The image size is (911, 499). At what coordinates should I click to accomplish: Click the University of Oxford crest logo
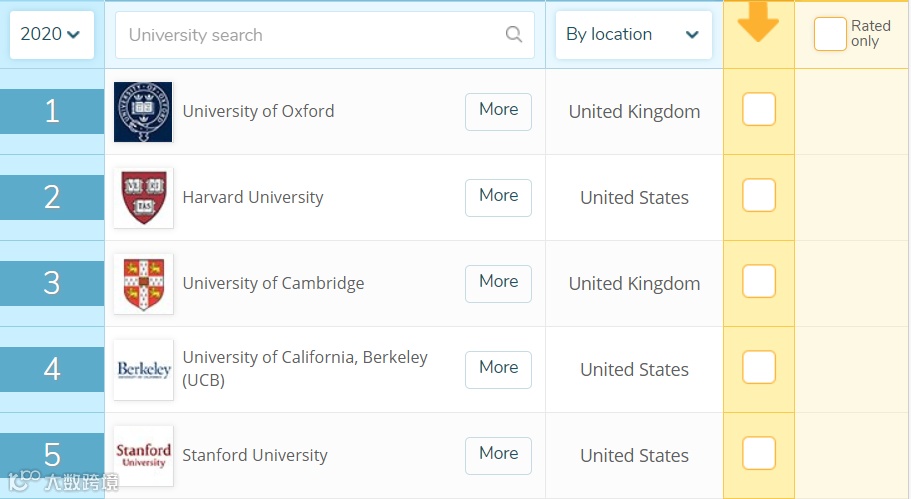(x=143, y=111)
